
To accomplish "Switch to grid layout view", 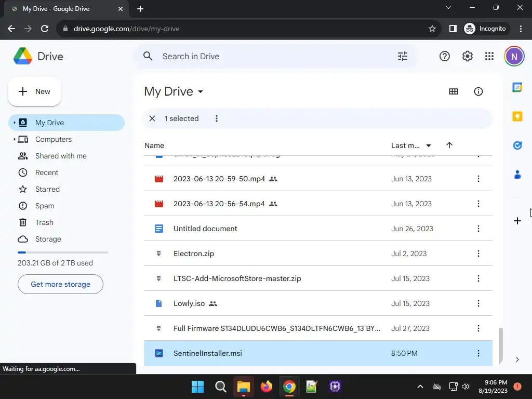I will pyautogui.click(x=453, y=91).
